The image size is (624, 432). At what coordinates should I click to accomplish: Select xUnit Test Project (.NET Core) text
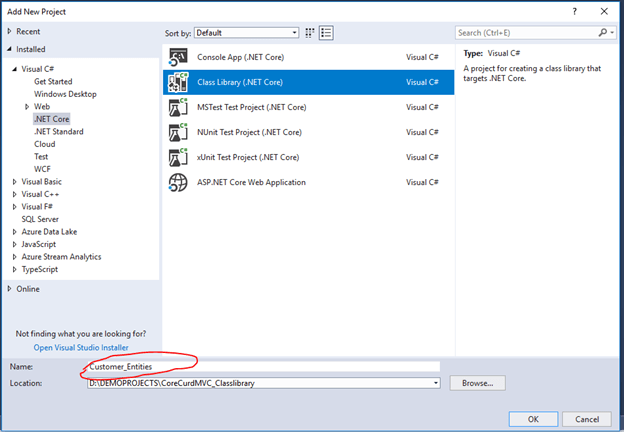[248, 158]
